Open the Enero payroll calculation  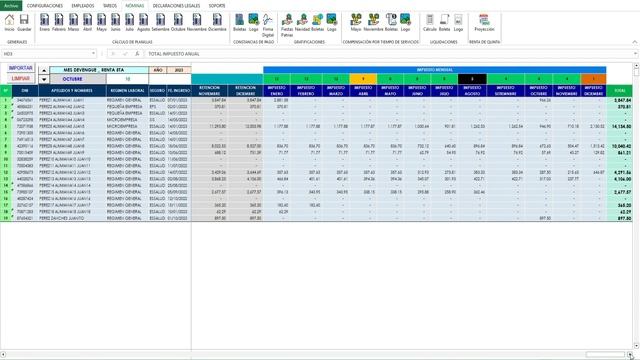click(44, 22)
